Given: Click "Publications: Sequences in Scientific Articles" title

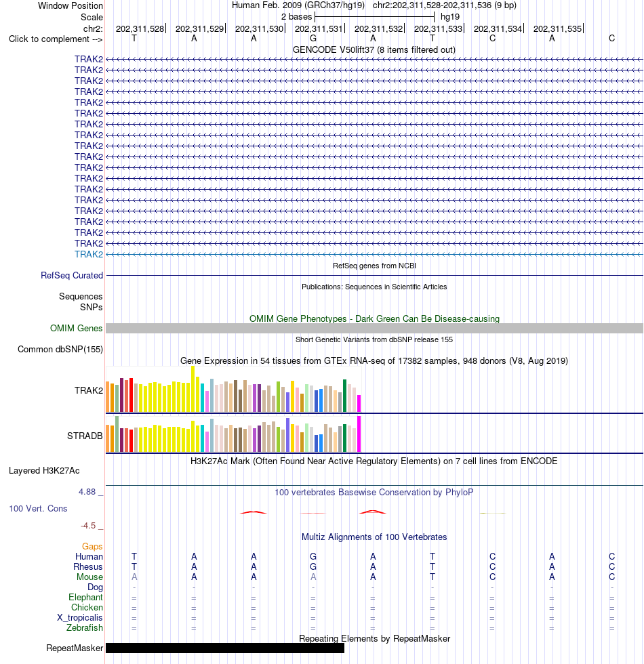Looking at the screenshot, I should pyautogui.click(x=374, y=287).
